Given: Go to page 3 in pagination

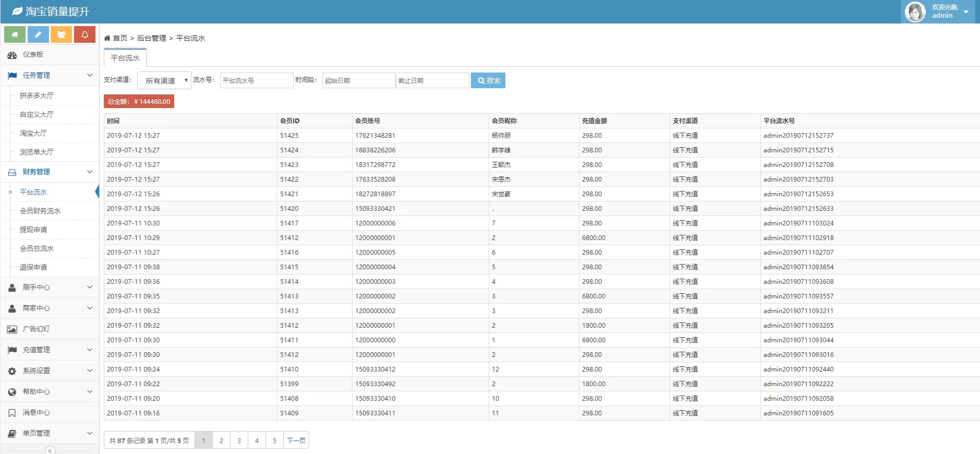Looking at the screenshot, I should pos(239,440).
